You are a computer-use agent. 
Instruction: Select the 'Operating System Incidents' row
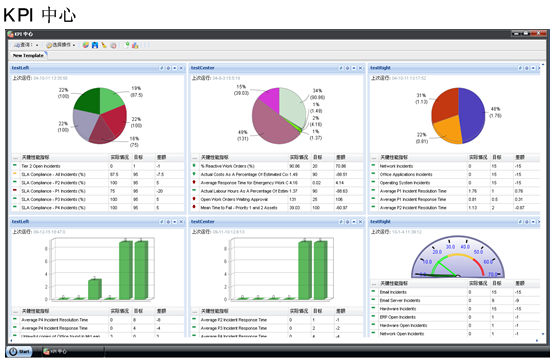(x=455, y=183)
